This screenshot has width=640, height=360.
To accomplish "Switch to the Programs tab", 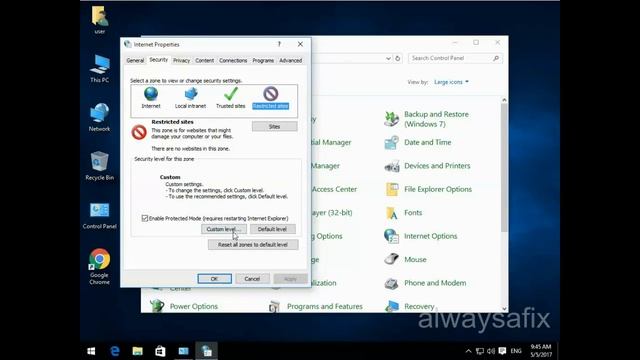I will (263, 60).
